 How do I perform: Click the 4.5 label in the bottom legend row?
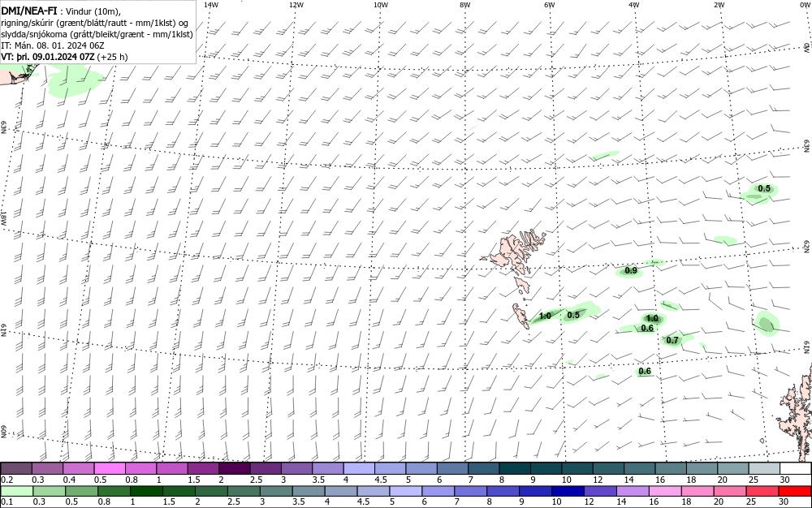363,502
